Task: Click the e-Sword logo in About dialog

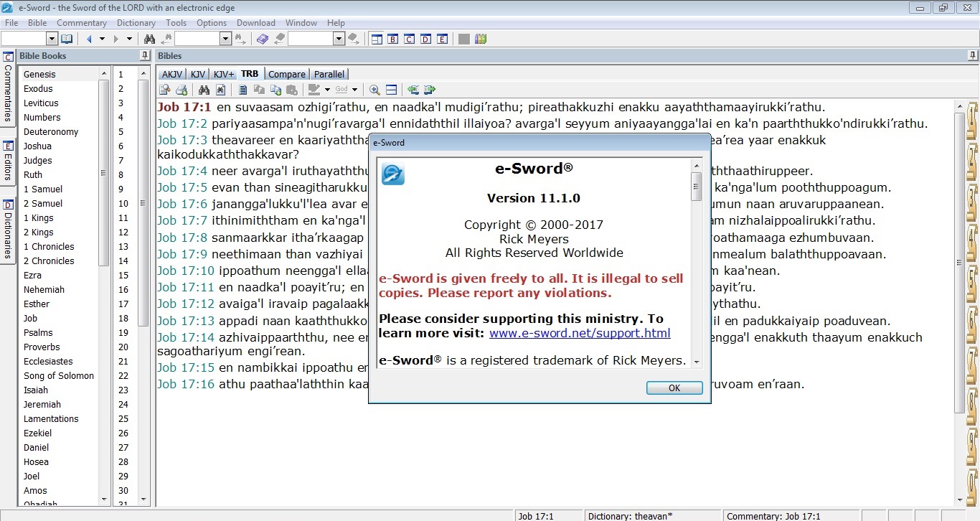Action: pyautogui.click(x=393, y=174)
